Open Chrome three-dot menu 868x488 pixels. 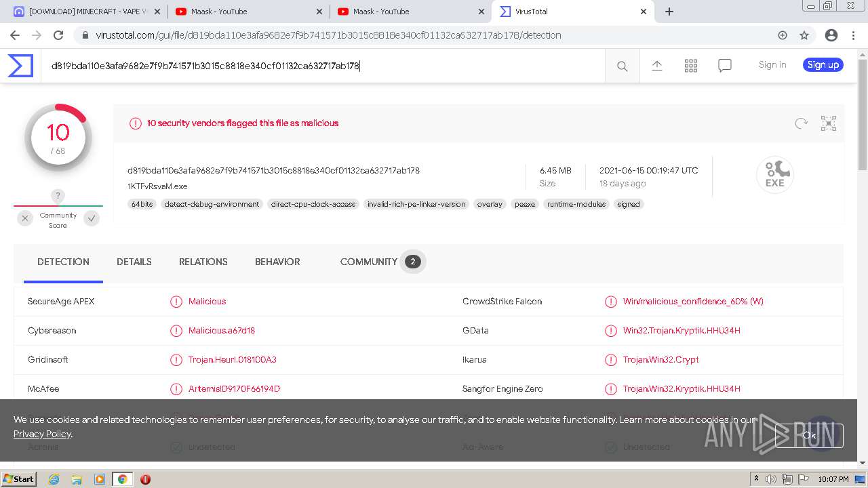click(853, 35)
